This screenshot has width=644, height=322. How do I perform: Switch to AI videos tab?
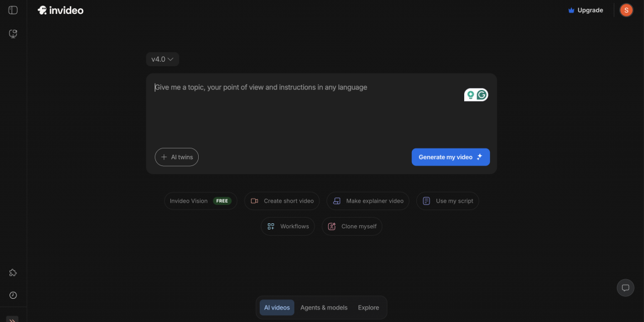click(277, 308)
